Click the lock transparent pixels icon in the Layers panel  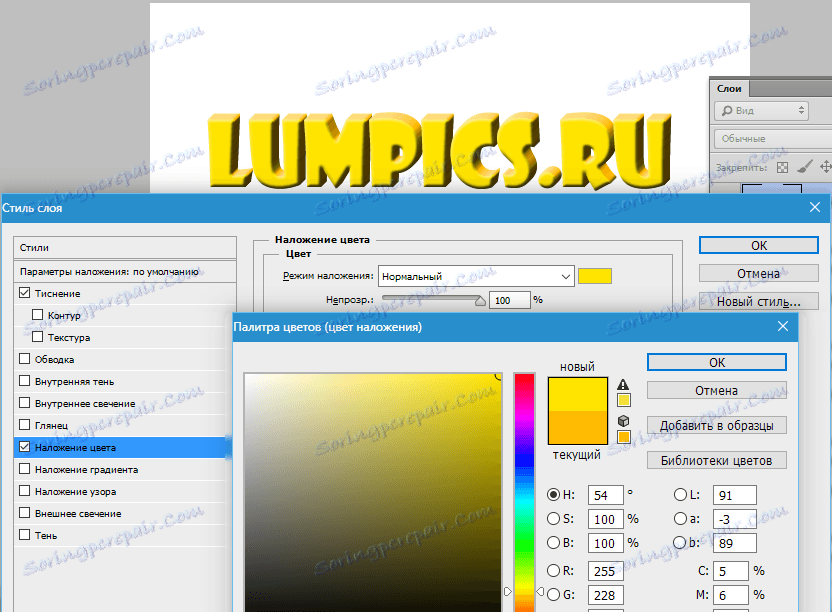[782, 167]
